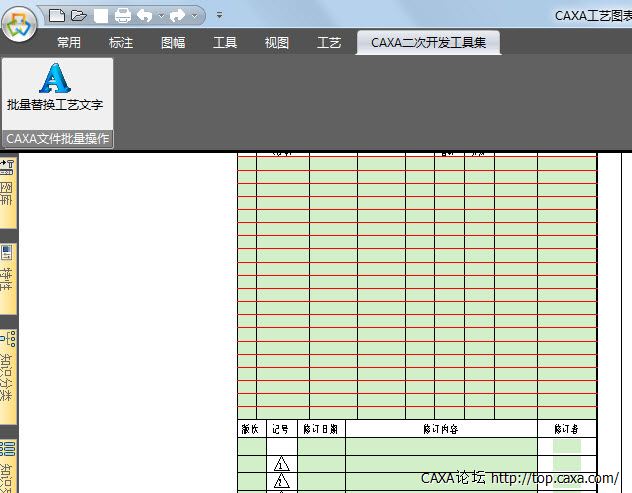Click the Open file folder icon
The image size is (632, 493).
(x=78, y=15)
